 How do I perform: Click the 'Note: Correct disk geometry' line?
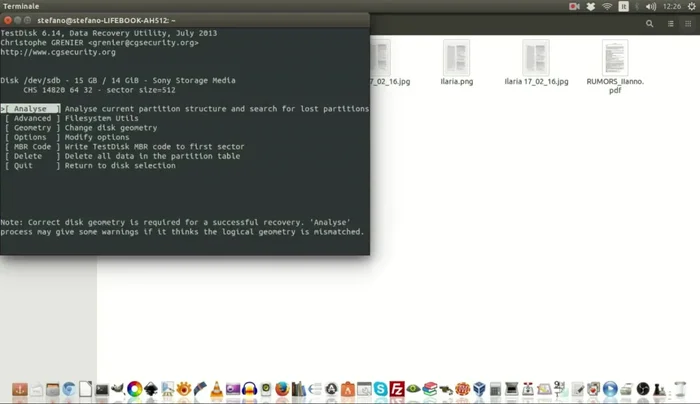click(175, 222)
